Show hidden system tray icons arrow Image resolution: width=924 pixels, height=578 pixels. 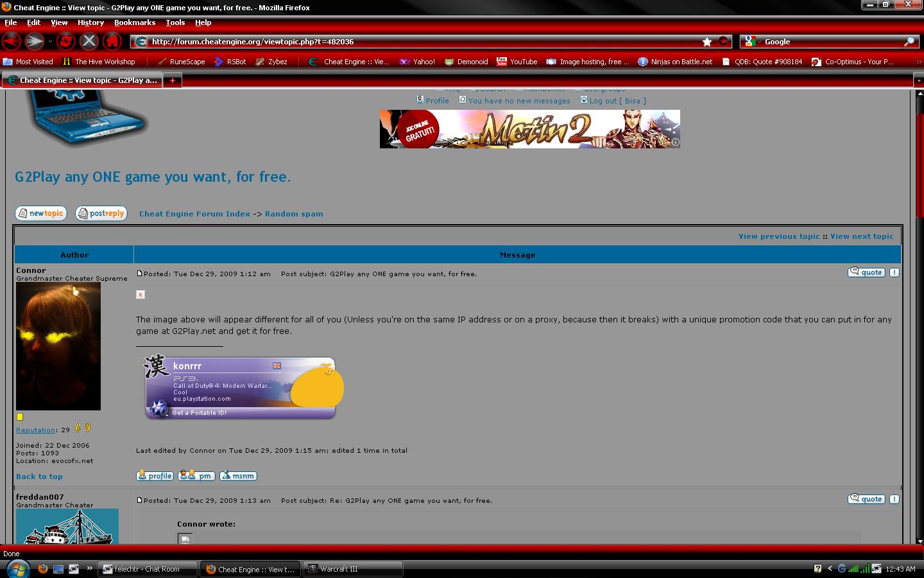[x=830, y=568]
